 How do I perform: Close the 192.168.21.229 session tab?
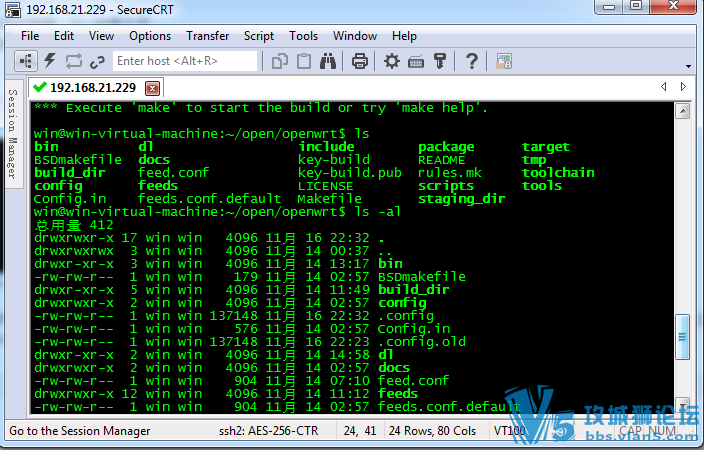153,88
